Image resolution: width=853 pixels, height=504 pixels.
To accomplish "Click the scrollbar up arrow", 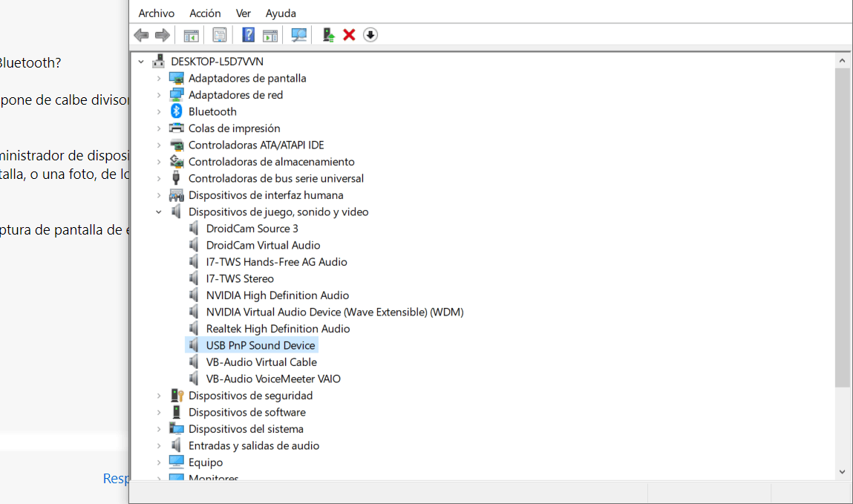I will (842, 60).
